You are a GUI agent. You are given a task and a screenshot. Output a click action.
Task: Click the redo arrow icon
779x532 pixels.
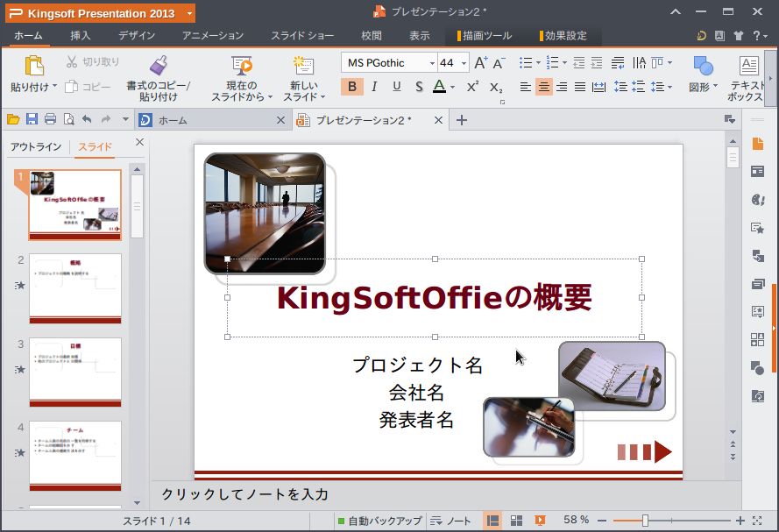coord(106,119)
